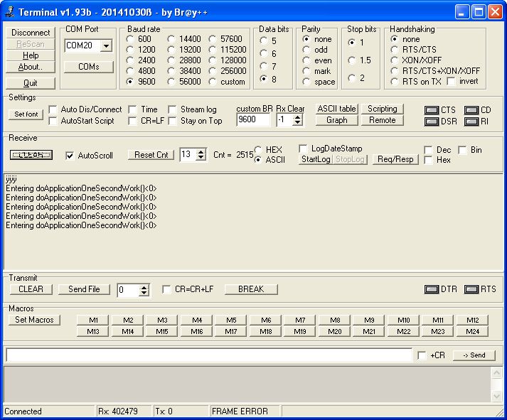This screenshot has width=507, height=420.
Task: Open the ASCII table
Action: point(336,109)
